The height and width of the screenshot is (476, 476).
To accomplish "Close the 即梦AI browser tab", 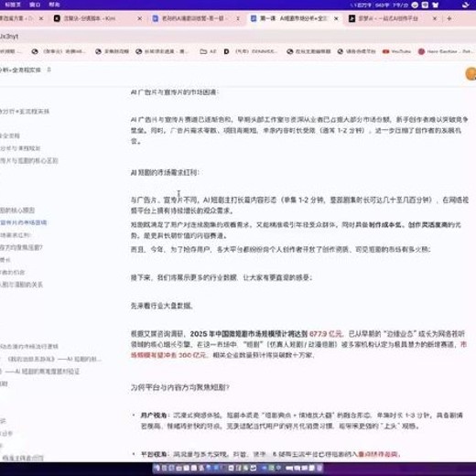I will [435, 18].
